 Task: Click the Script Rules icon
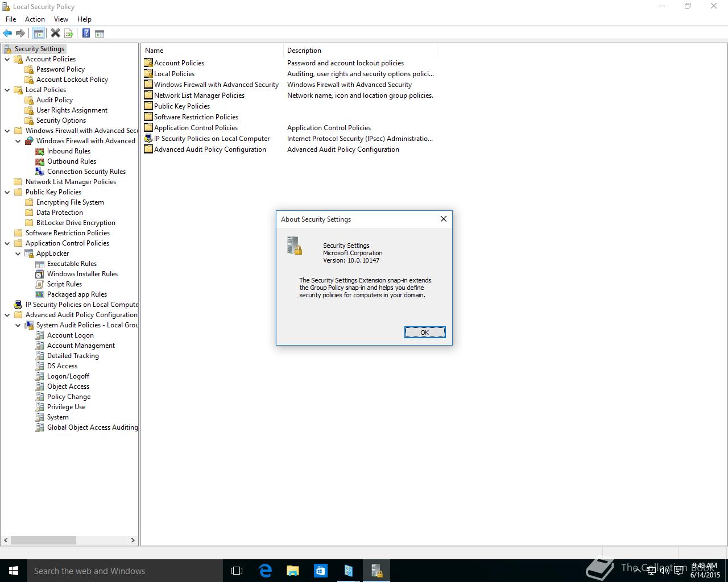click(x=40, y=284)
